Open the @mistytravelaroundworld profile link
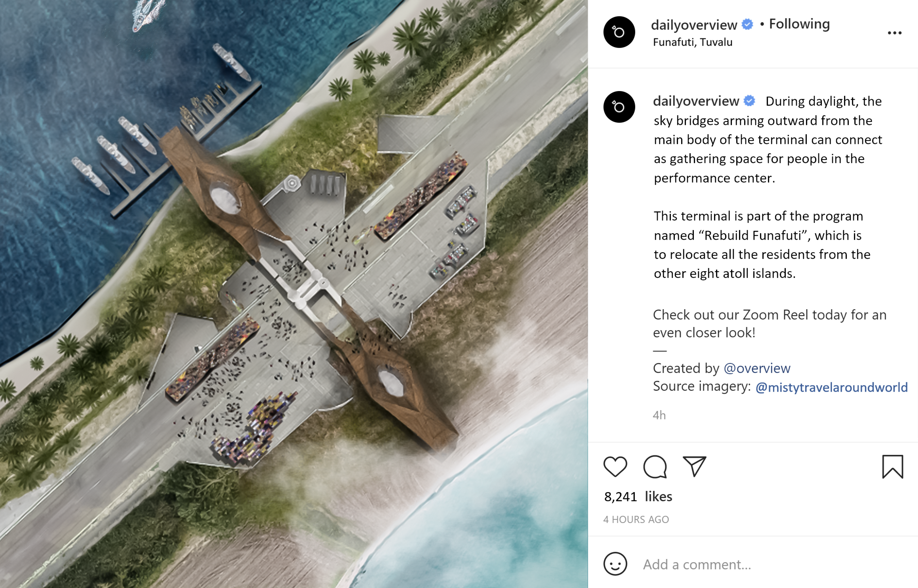This screenshot has width=918, height=588. pos(831,387)
